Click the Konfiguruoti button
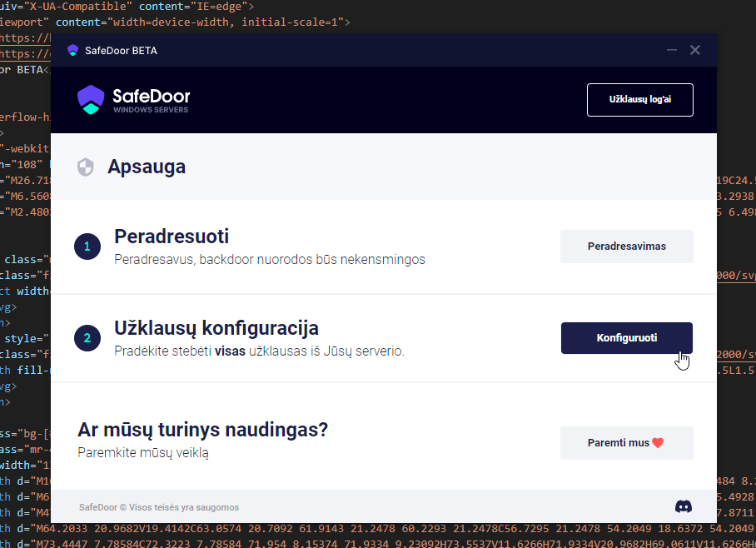The height and width of the screenshot is (548, 756). (x=626, y=338)
